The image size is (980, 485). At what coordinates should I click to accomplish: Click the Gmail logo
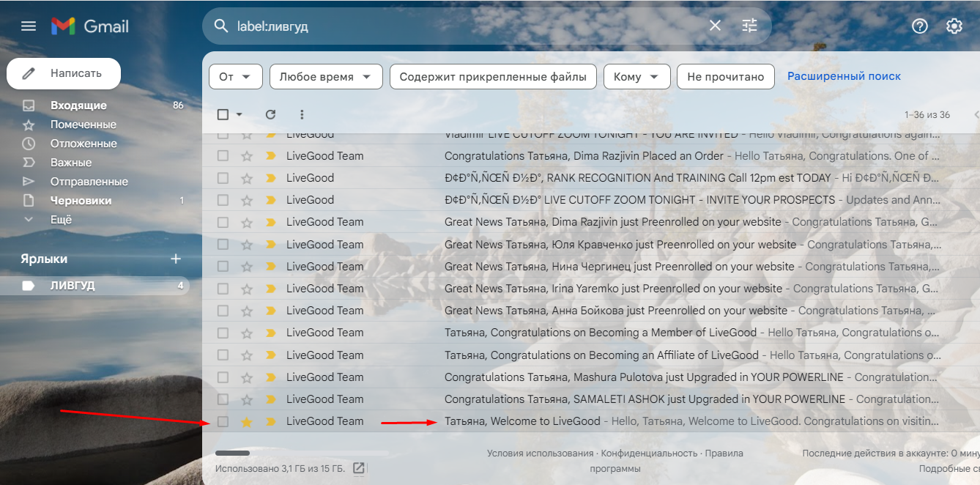(x=90, y=26)
